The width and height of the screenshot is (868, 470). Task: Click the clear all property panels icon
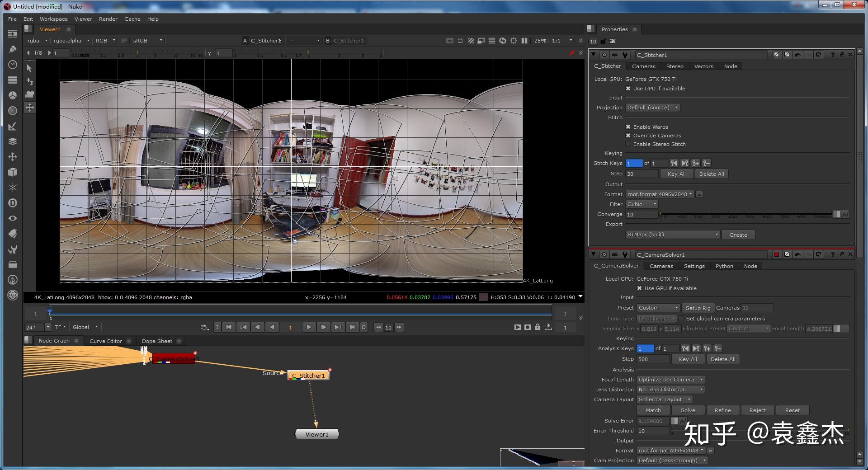point(613,41)
